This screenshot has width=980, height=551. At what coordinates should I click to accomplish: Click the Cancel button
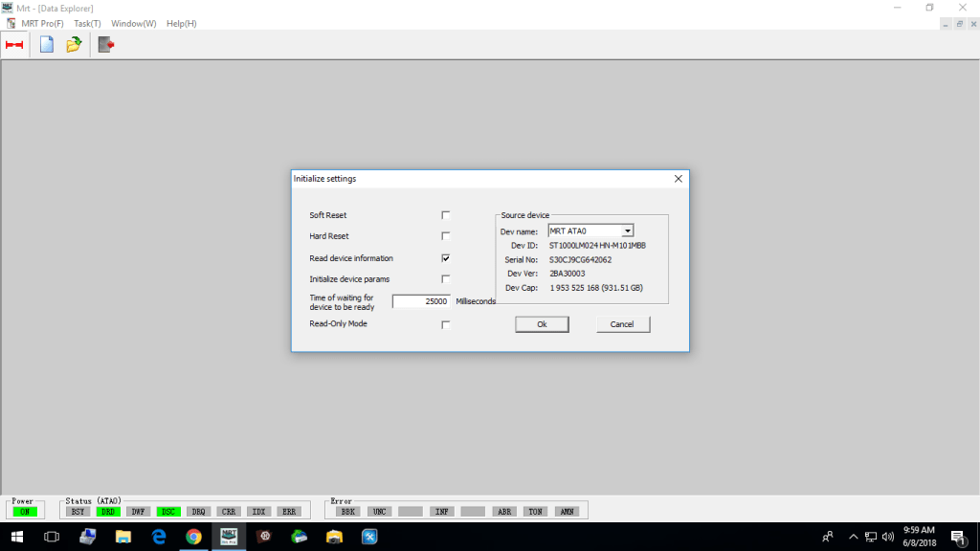click(622, 324)
